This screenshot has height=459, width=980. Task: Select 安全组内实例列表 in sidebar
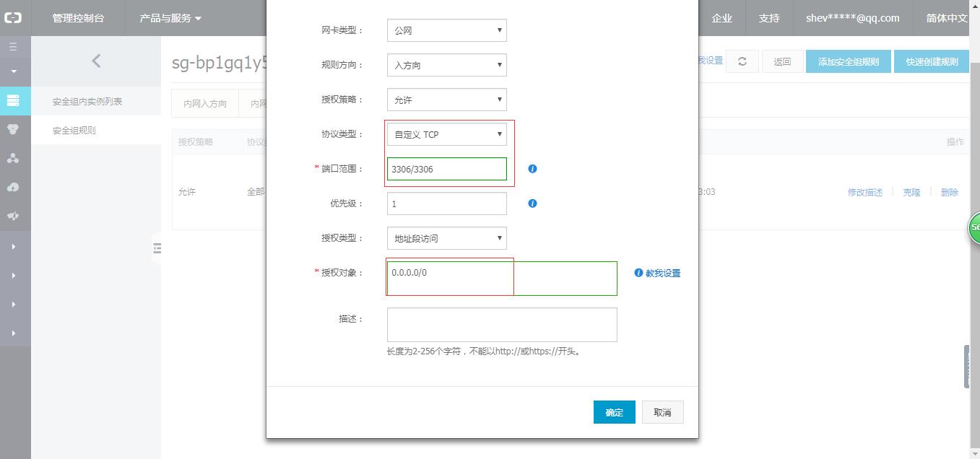(x=87, y=102)
